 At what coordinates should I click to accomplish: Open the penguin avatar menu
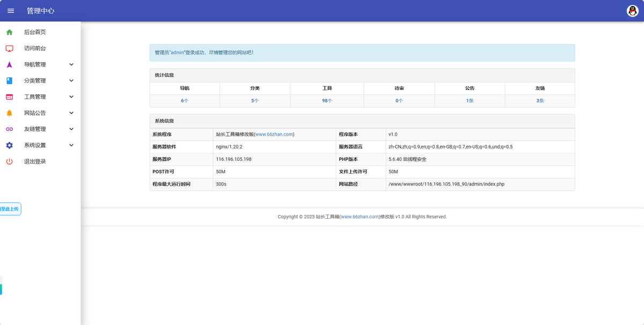633,11
